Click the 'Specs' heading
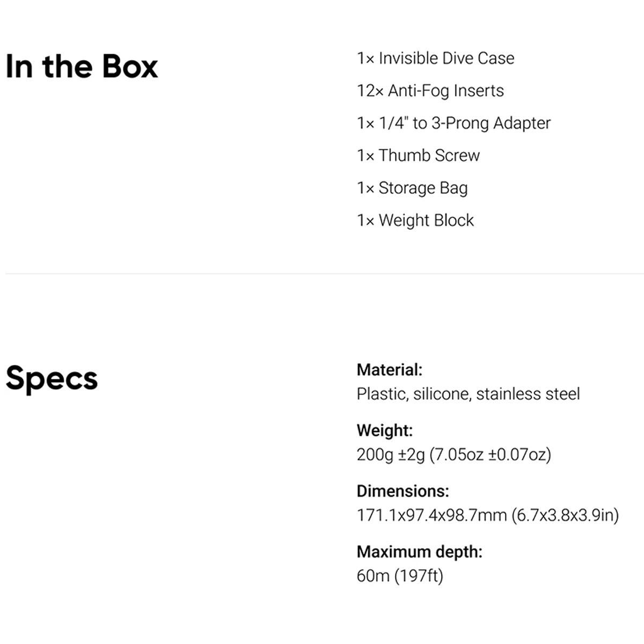Image resolution: width=644 pixels, height=644 pixels. coord(52,379)
